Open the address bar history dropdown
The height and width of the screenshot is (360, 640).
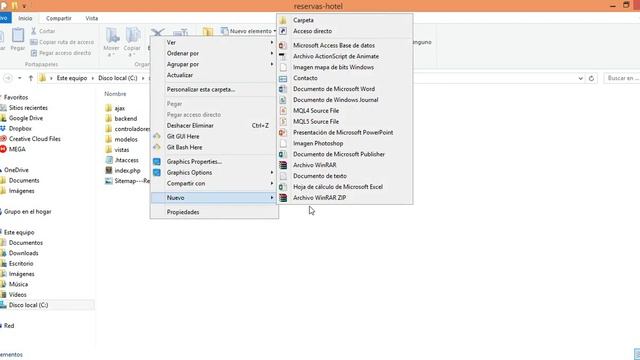click(580, 78)
